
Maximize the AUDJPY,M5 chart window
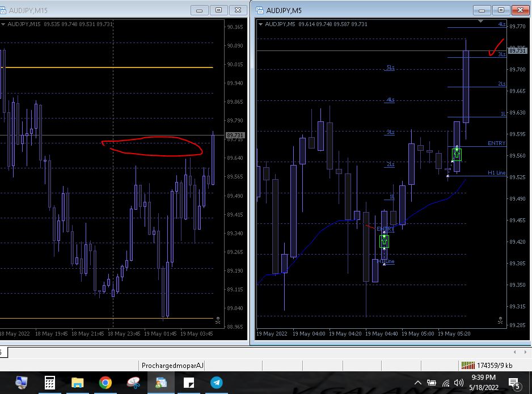pyautogui.click(x=501, y=10)
